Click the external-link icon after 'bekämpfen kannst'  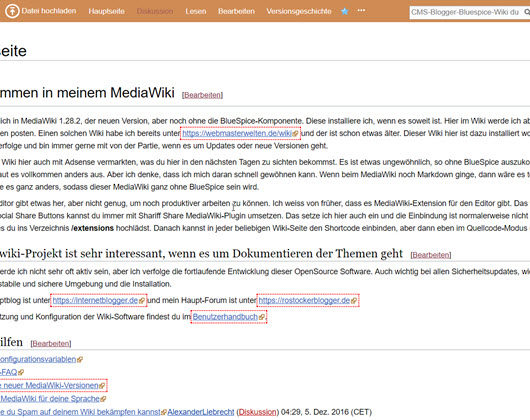tap(164, 413)
